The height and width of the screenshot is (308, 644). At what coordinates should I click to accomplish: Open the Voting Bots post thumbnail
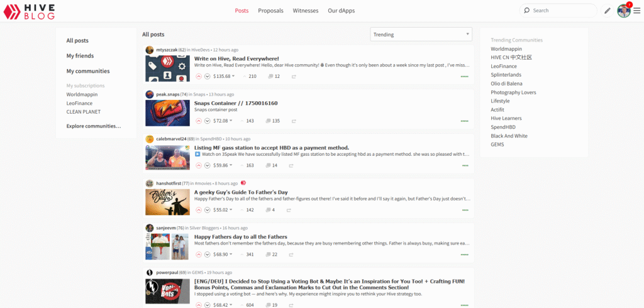167,292
